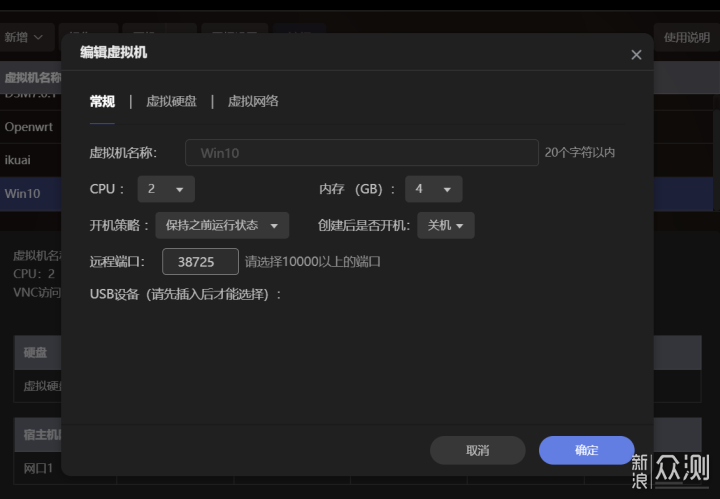Click the 网口1 entry

pos(40,467)
